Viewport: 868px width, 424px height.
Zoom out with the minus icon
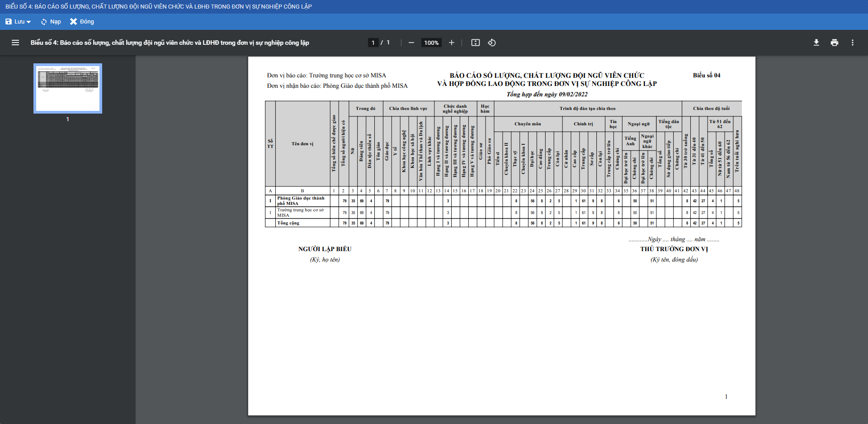[411, 43]
